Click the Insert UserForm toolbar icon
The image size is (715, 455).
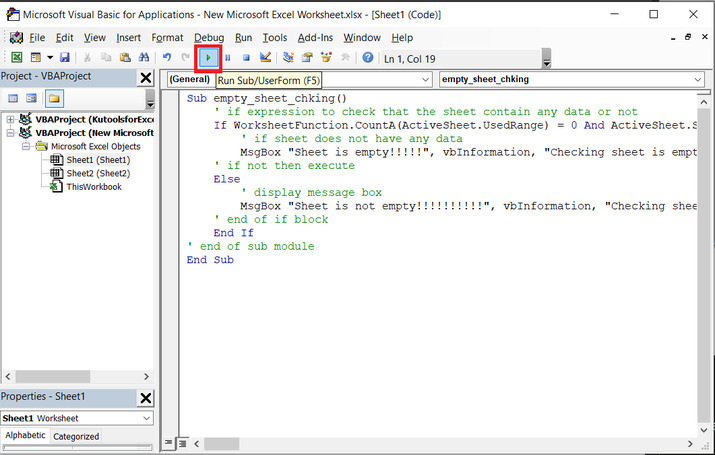pyautogui.click(x=36, y=57)
